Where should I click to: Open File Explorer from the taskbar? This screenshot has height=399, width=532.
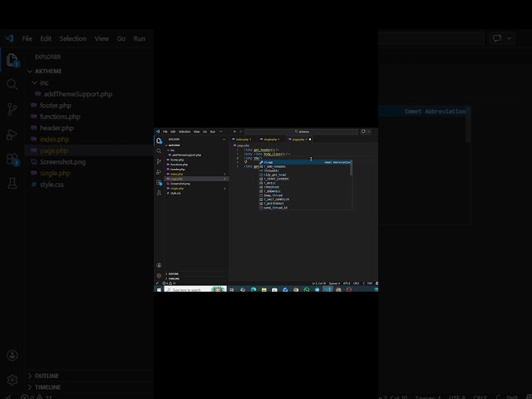tap(264, 290)
